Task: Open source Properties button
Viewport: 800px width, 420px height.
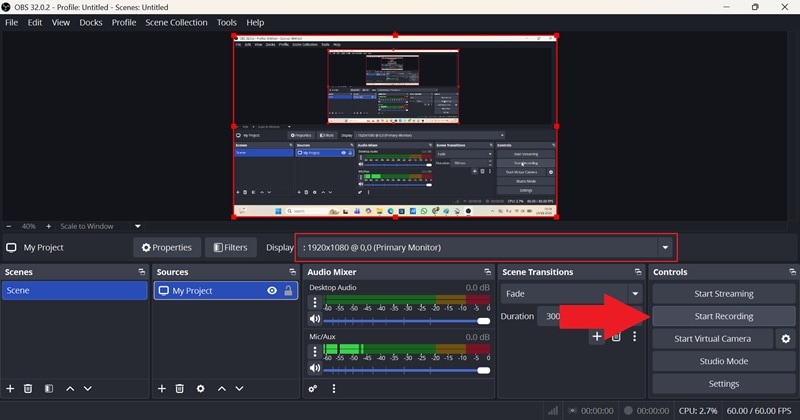Action: click(167, 248)
